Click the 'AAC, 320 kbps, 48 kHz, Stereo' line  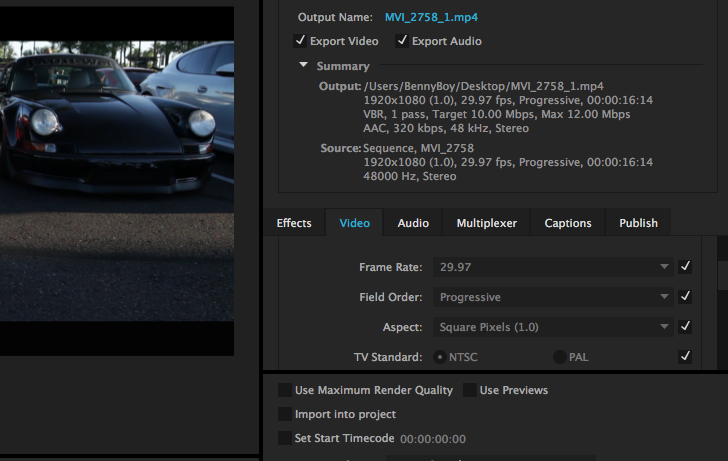coord(446,128)
